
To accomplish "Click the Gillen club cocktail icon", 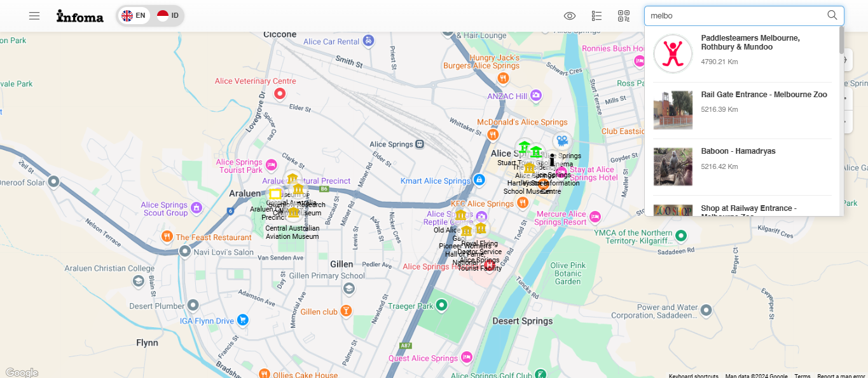I will coord(346,311).
